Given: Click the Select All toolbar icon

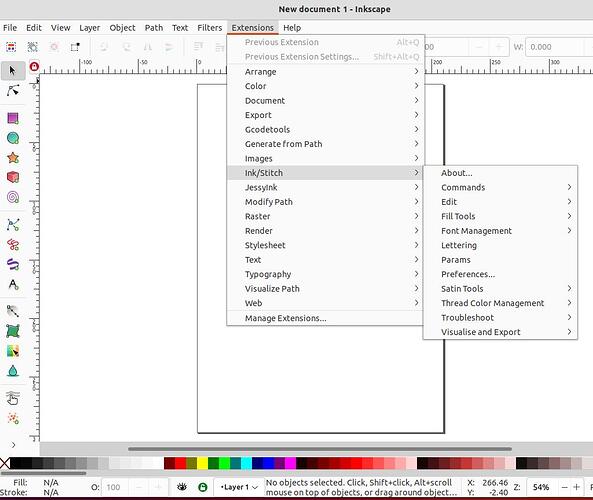Looking at the screenshot, I should tap(11, 47).
